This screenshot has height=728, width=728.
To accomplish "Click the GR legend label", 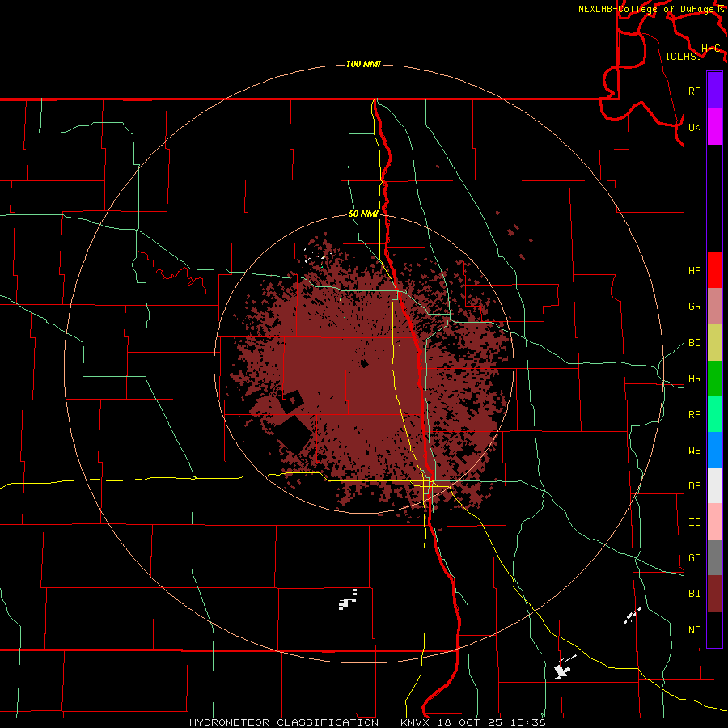I will (x=694, y=307).
